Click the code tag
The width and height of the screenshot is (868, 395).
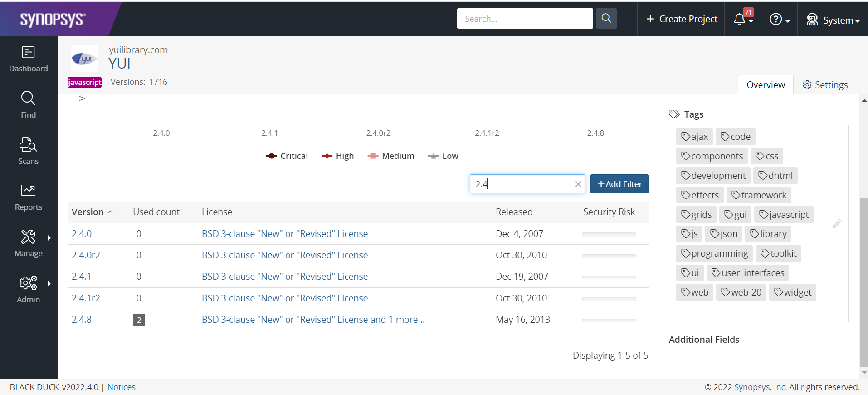(x=736, y=137)
